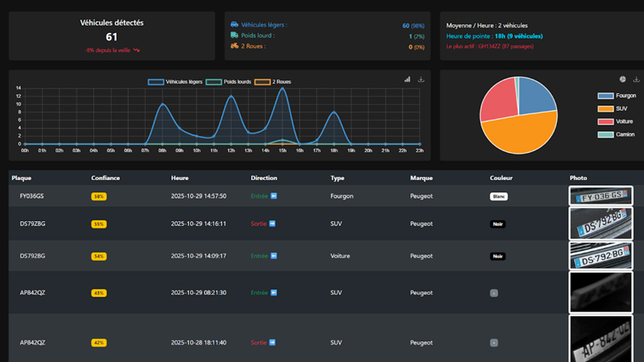Toggle the Fourgon legend item in pie chart
This screenshot has height=362, width=644.
click(x=617, y=96)
